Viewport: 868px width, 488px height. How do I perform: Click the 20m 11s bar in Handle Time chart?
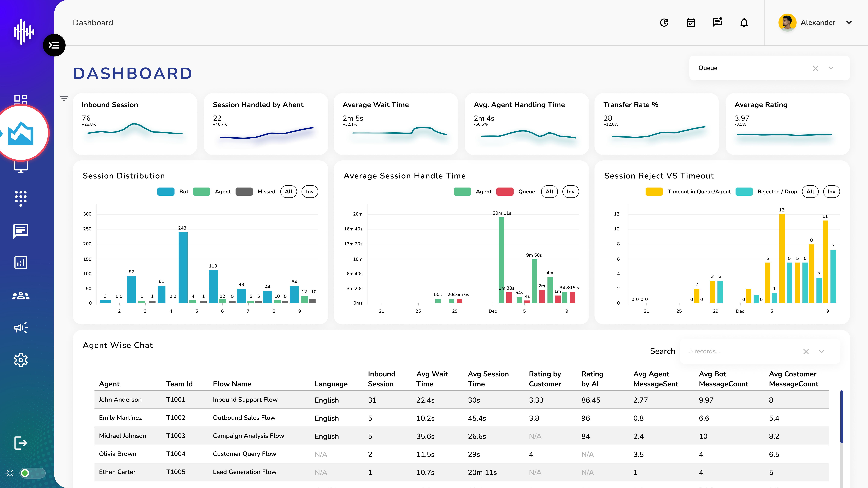(x=501, y=260)
